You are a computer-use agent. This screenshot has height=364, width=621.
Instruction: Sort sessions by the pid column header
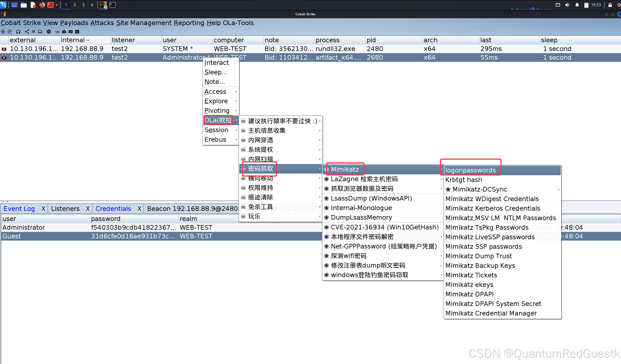pos(371,40)
